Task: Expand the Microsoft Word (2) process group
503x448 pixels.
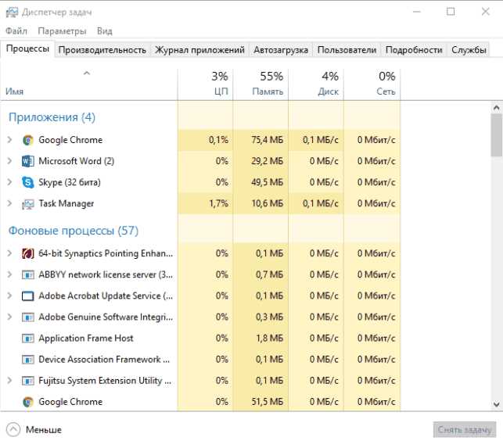Action: click(9, 161)
